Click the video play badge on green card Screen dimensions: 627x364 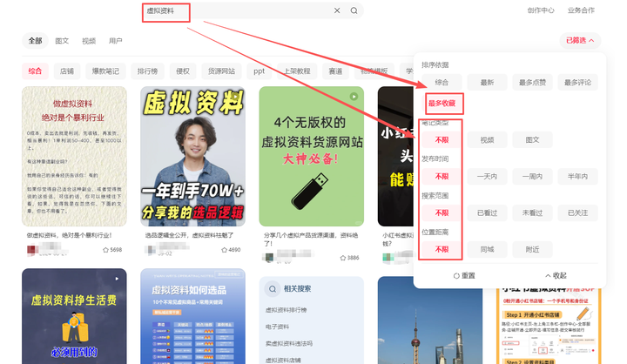354,97
